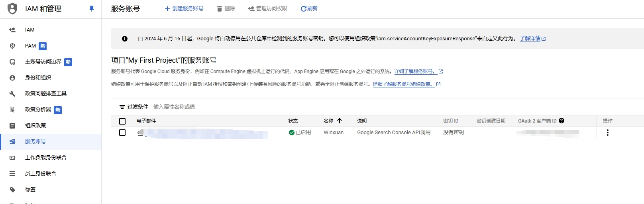
Task: Click the 标签 tag icon
Action: (12, 190)
